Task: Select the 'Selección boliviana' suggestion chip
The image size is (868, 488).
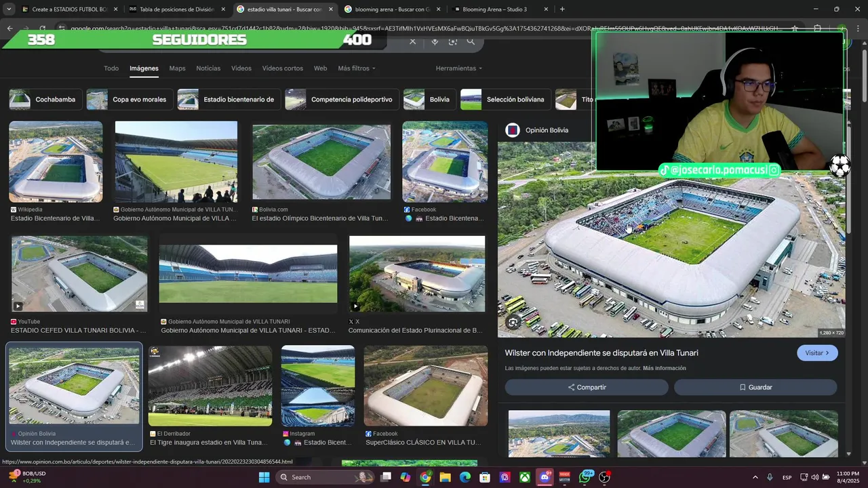Action: (x=505, y=100)
